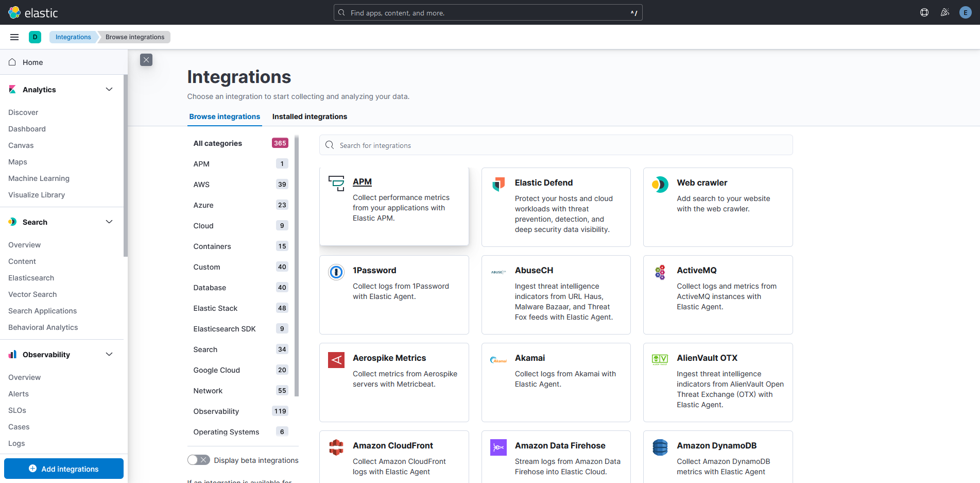Close the side navigation panel
980x483 pixels.
click(146, 60)
